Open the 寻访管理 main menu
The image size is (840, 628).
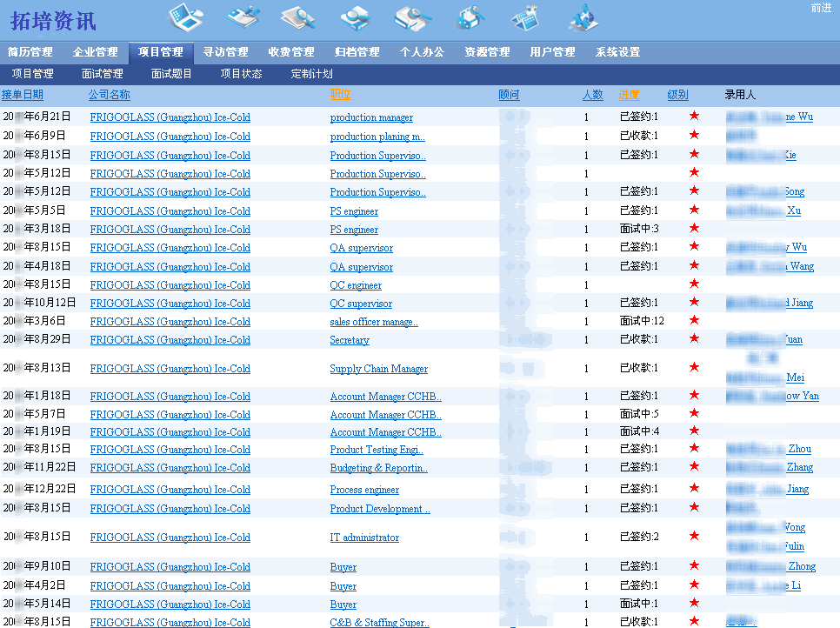click(225, 52)
